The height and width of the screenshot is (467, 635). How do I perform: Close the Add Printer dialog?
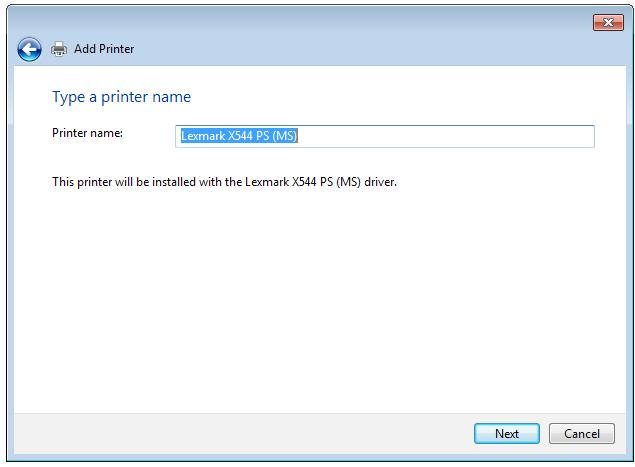click(x=608, y=23)
